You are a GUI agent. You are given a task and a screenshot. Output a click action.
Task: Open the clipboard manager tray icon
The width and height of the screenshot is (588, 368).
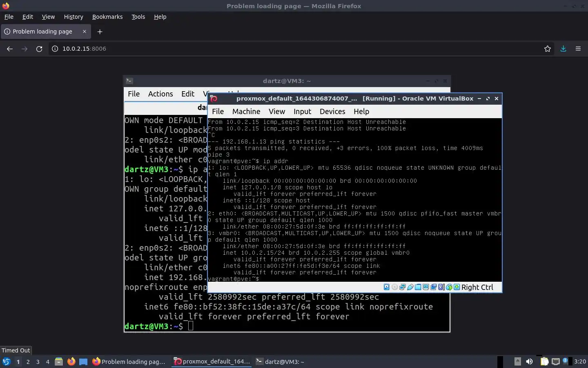point(544,361)
